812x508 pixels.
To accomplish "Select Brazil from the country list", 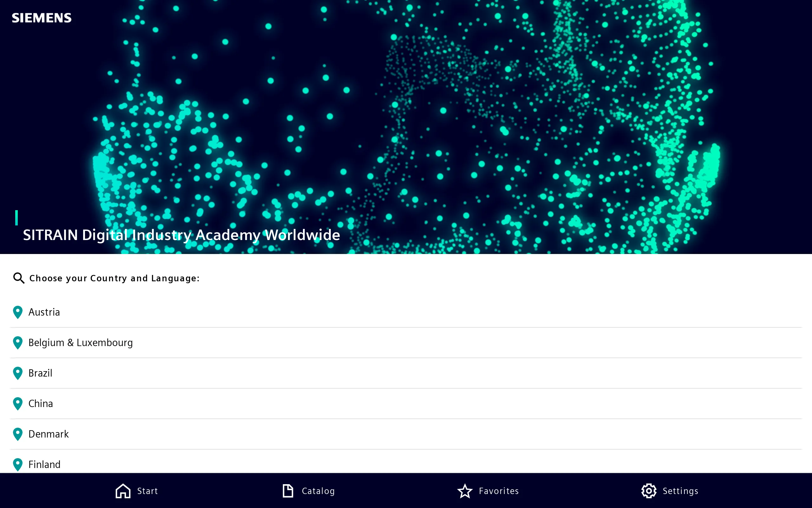I will click(x=406, y=373).
